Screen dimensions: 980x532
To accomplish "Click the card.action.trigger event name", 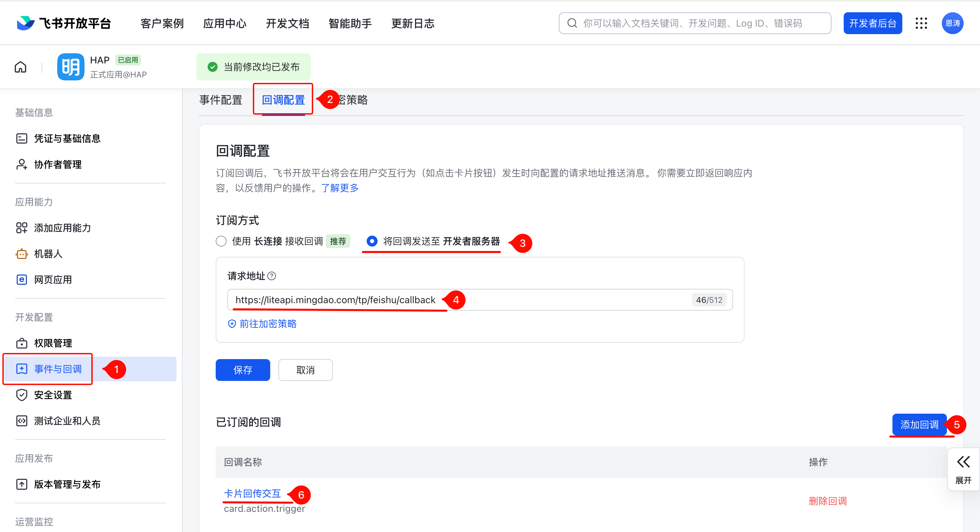I will click(x=264, y=508).
